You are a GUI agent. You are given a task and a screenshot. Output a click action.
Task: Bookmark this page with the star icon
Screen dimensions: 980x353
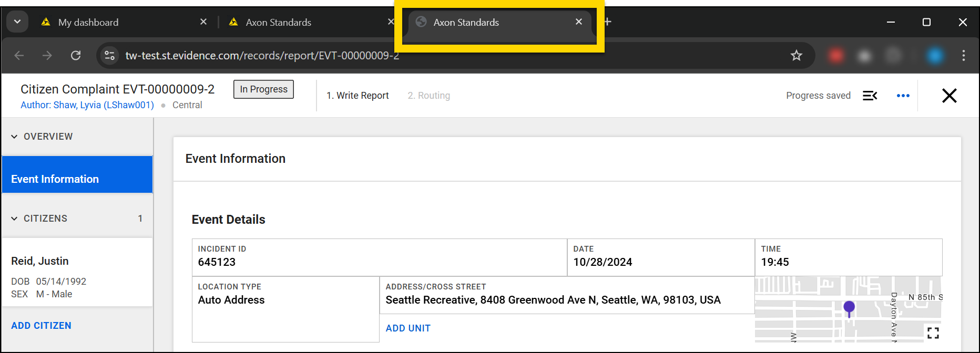click(x=796, y=56)
